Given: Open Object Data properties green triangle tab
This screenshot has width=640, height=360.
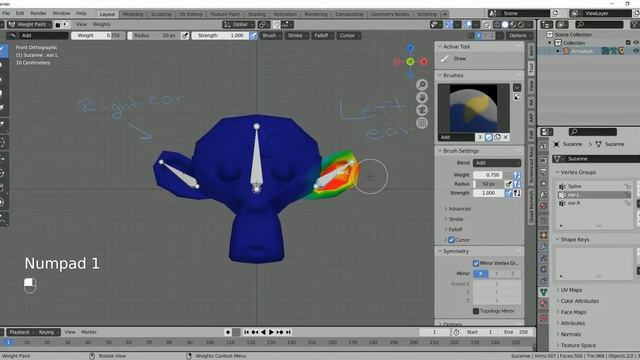Looking at the screenshot, I should tap(544, 292).
